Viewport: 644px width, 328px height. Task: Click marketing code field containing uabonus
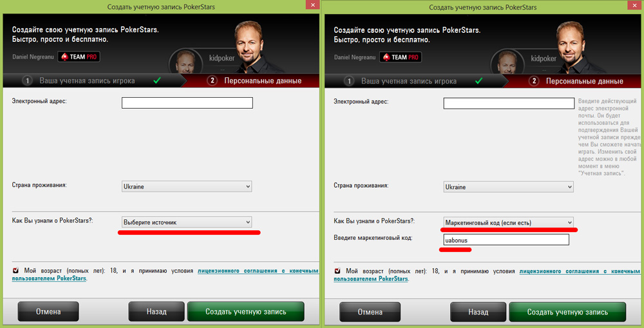tap(506, 239)
